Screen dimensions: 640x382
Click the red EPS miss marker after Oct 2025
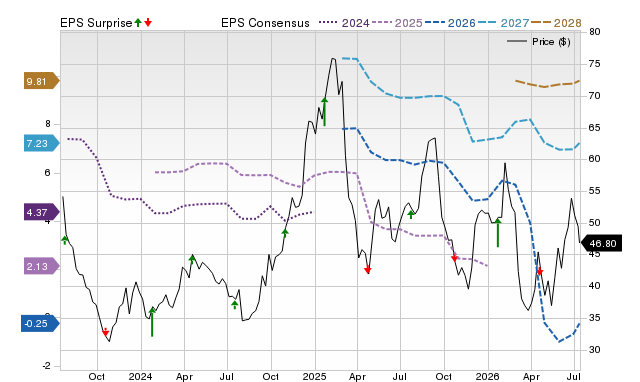click(x=454, y=258)
